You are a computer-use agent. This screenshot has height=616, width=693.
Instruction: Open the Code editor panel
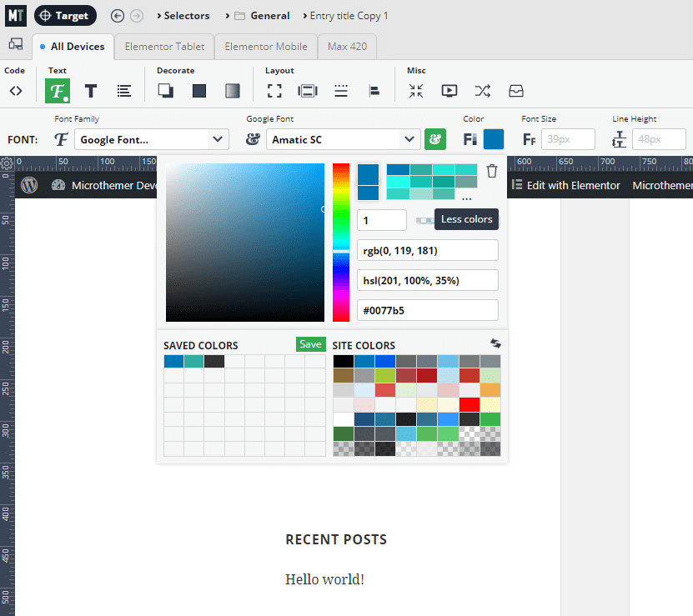16,91
